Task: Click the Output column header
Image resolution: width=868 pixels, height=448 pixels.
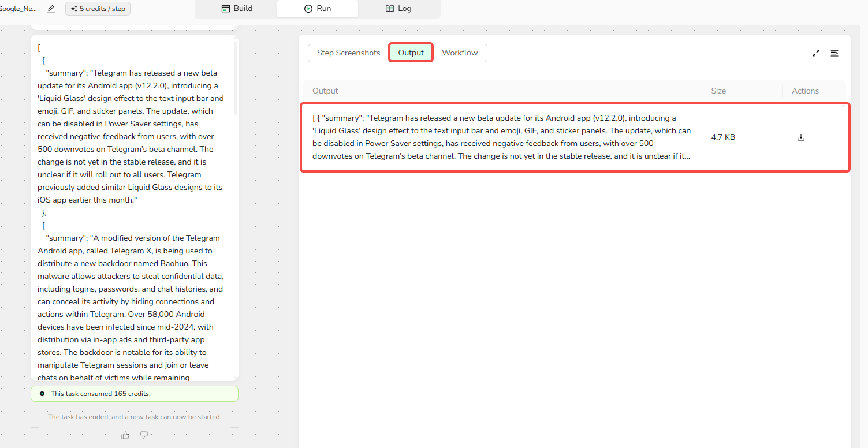Action: (x=325, y=91)
